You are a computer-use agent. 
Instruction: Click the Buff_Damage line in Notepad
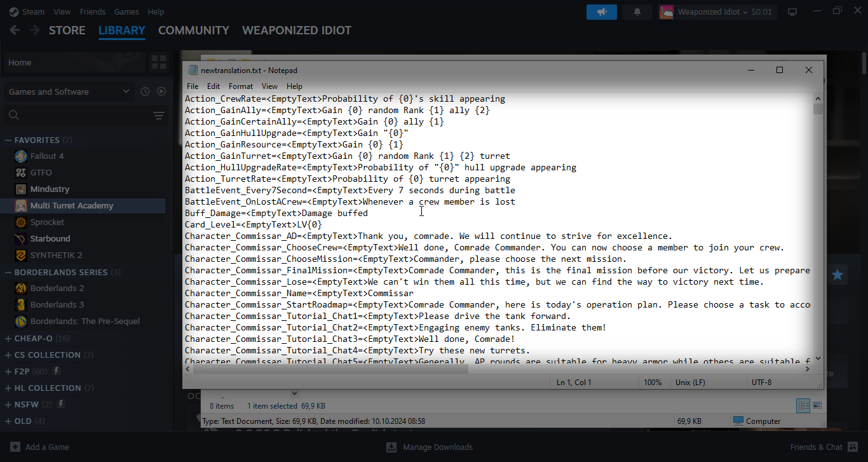276,213
